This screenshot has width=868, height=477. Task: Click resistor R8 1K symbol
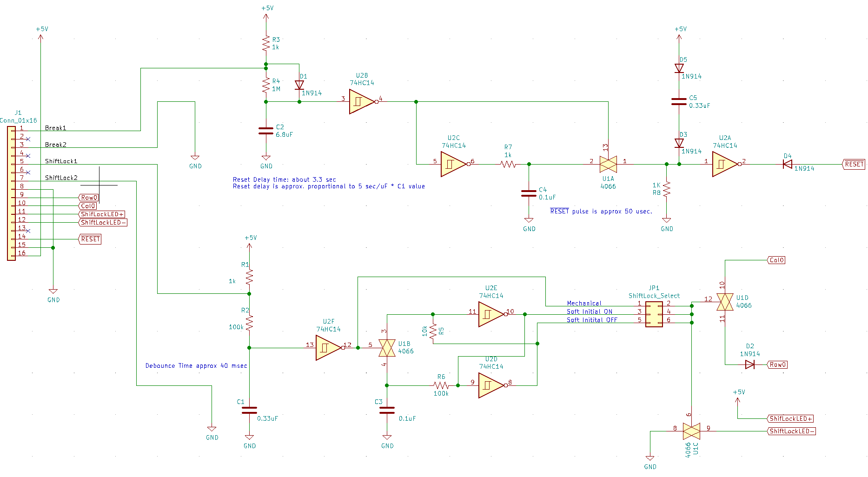[x=667, y=189]
